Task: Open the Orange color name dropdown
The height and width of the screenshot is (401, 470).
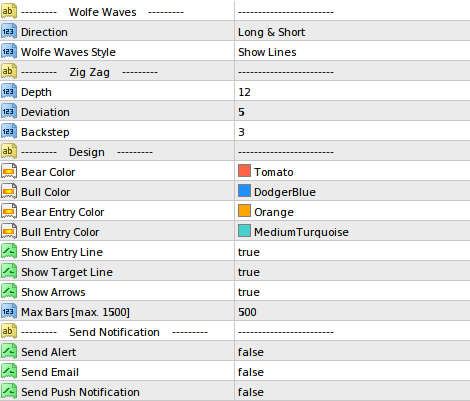Action: point(274,212)
